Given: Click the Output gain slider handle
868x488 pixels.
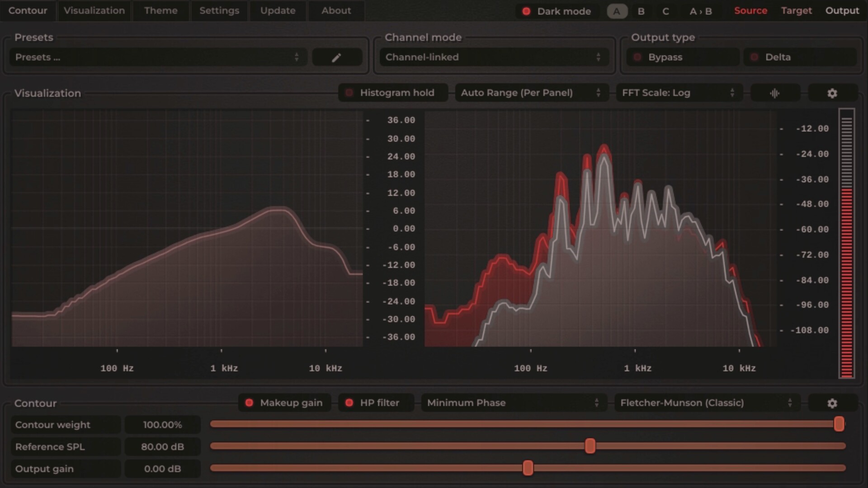Looking at the screenshot, I should click(x=528, y=468).
